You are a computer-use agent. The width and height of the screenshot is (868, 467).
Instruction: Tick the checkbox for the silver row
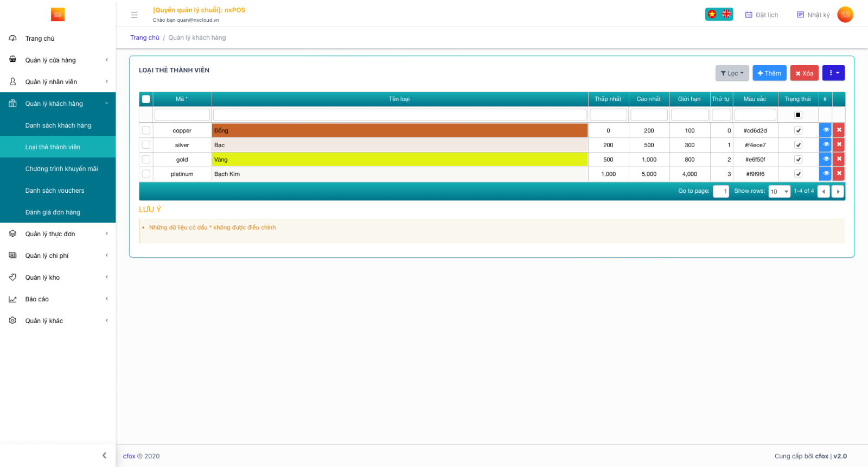pyautogui.click(x=146, y=145)
